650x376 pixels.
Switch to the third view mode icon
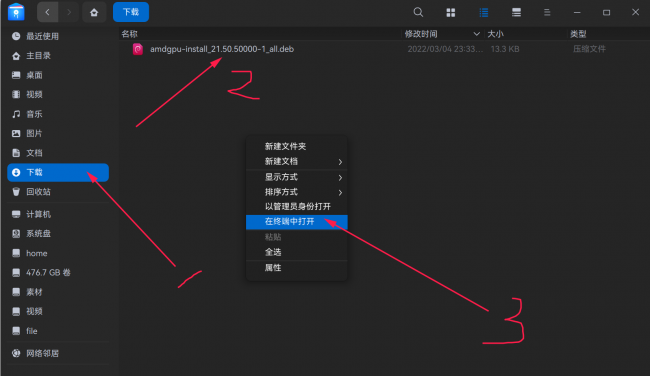(x=516, y=12)
